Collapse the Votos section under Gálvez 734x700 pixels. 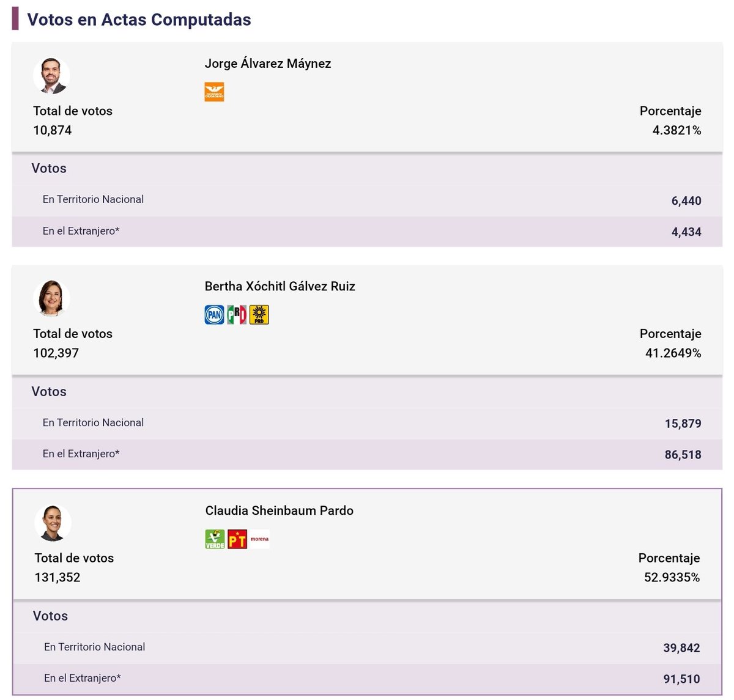click(x=367, y=392)
